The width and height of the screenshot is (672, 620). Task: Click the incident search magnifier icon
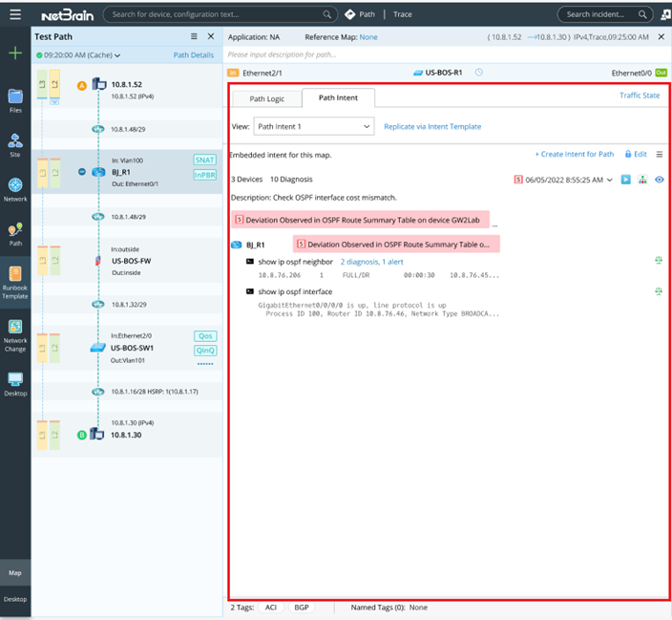642,14
